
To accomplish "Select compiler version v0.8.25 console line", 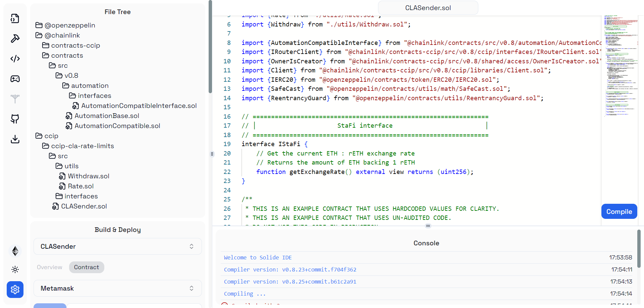I will pos(290,282).
